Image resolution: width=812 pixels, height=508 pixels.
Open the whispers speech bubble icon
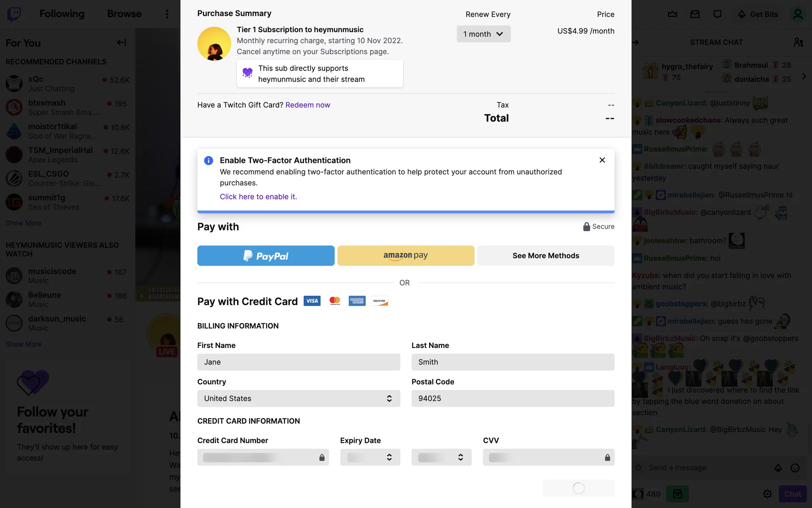(x=717, y=14)
